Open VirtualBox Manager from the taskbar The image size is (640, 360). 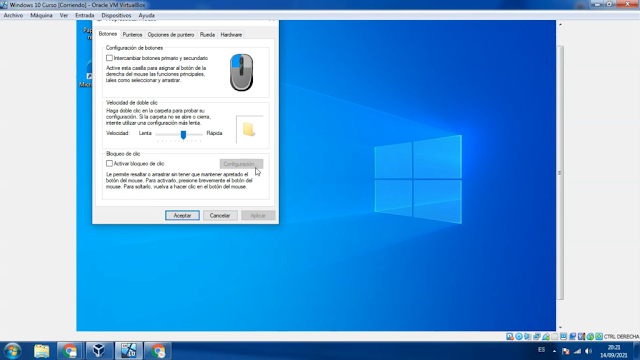99,351
